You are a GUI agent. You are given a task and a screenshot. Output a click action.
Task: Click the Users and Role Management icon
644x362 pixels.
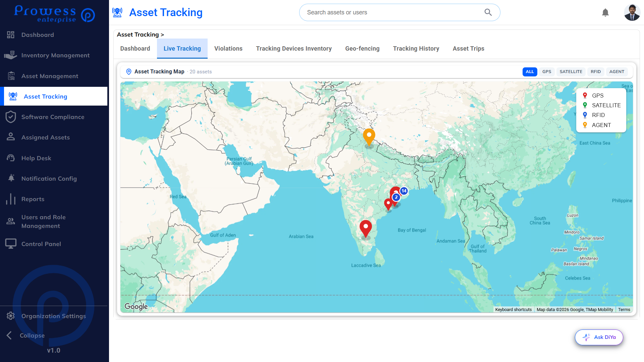(11, 221)
